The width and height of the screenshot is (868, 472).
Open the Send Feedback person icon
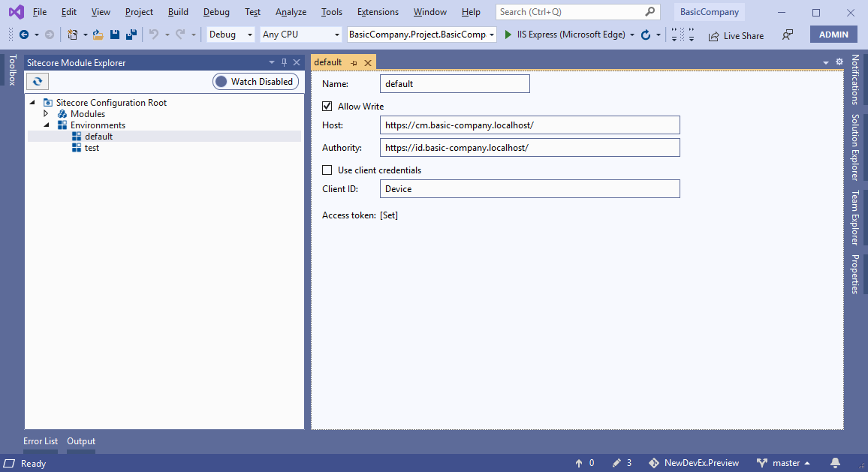click(x=787, y=35)
